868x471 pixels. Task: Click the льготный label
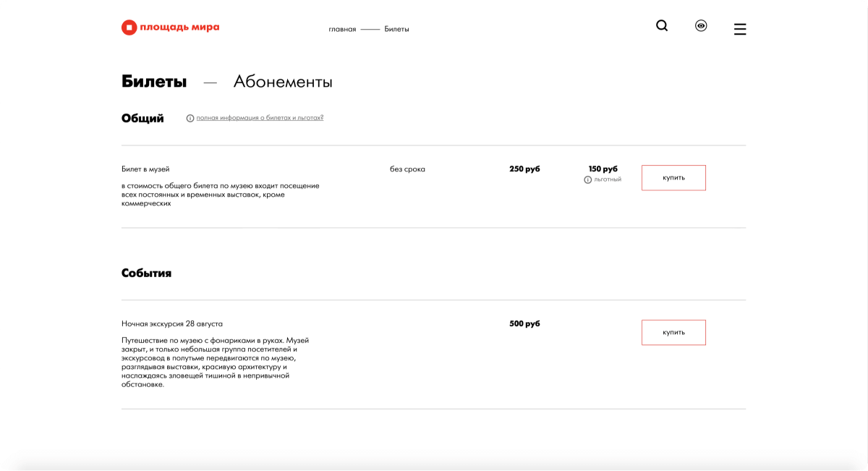point(608,179)
